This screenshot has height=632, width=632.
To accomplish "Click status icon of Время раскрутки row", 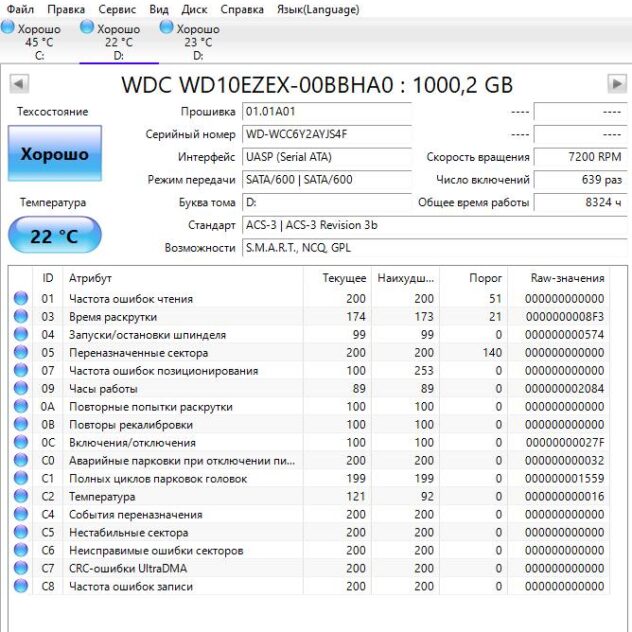I will click(21, 316).
